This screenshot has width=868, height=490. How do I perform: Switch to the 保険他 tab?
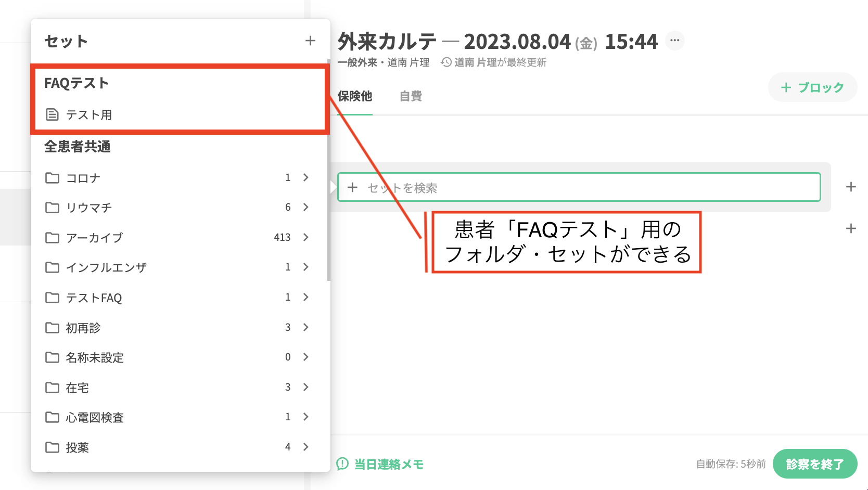(x=355, y=96)
